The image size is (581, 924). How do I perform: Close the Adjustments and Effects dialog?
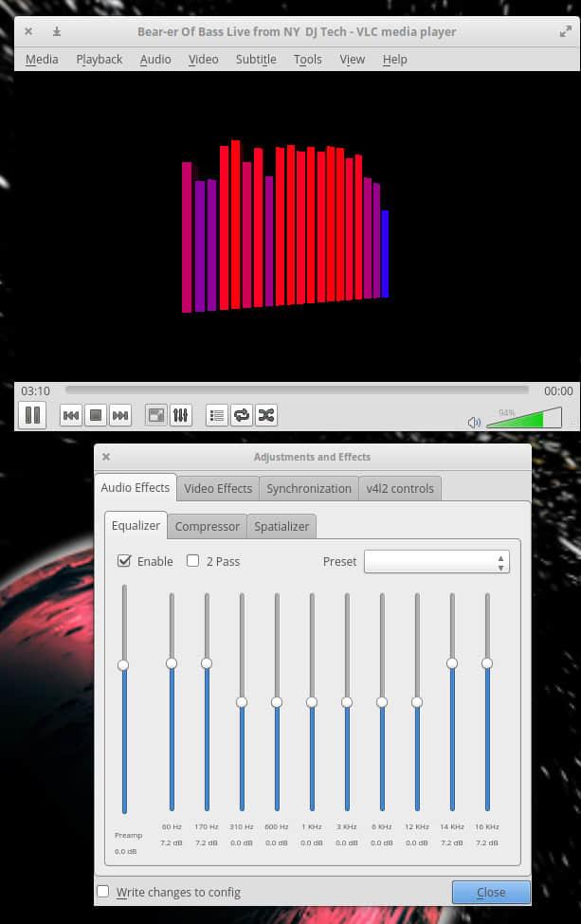(491, 892)
